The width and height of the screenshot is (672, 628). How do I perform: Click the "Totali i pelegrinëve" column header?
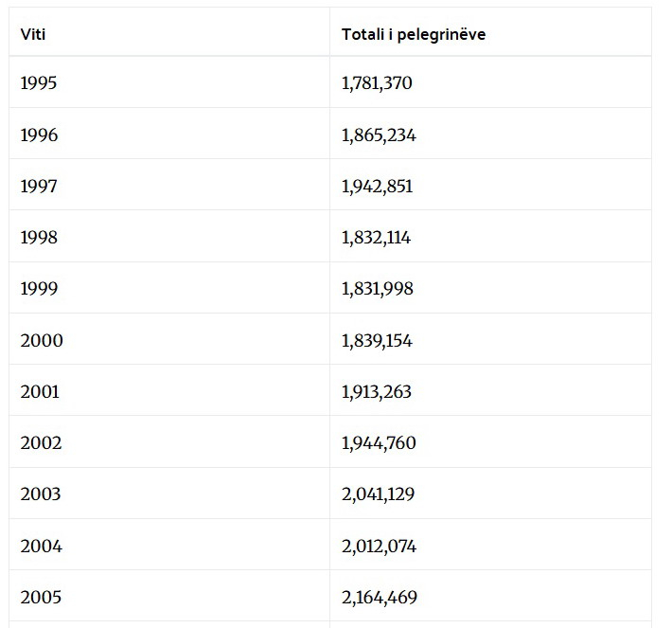coord(414,34)
